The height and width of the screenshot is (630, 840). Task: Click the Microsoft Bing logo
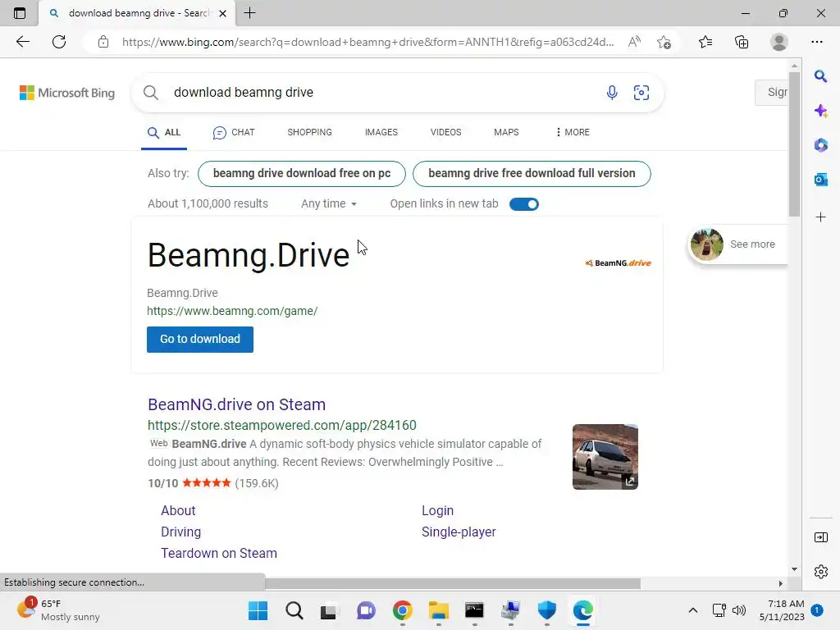[x=67, y=93]
